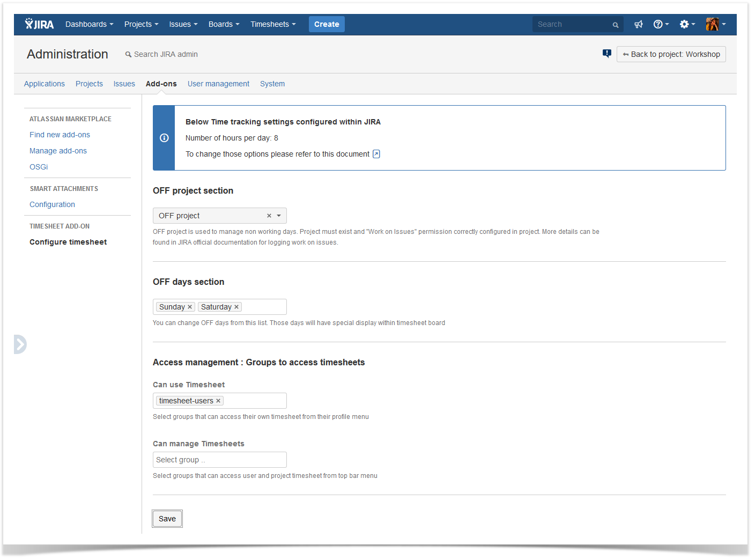Open the Projects dropdown in top bar

pos(142,24)
